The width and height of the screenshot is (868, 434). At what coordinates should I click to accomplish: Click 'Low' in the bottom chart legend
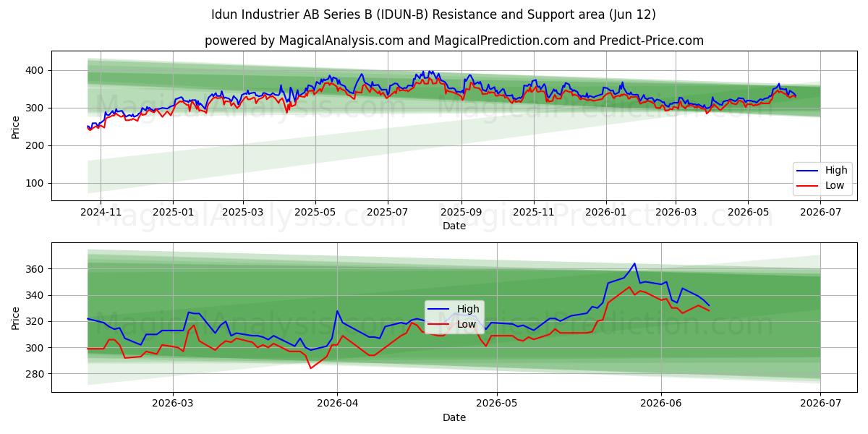[x=467, y=323]
